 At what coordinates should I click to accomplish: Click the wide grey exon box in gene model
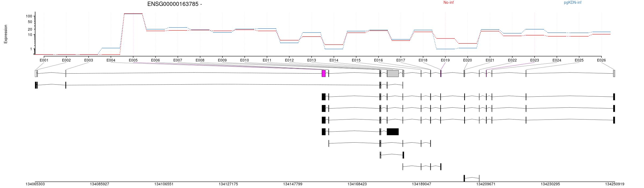pyautogui.click(x=393, y=74)
